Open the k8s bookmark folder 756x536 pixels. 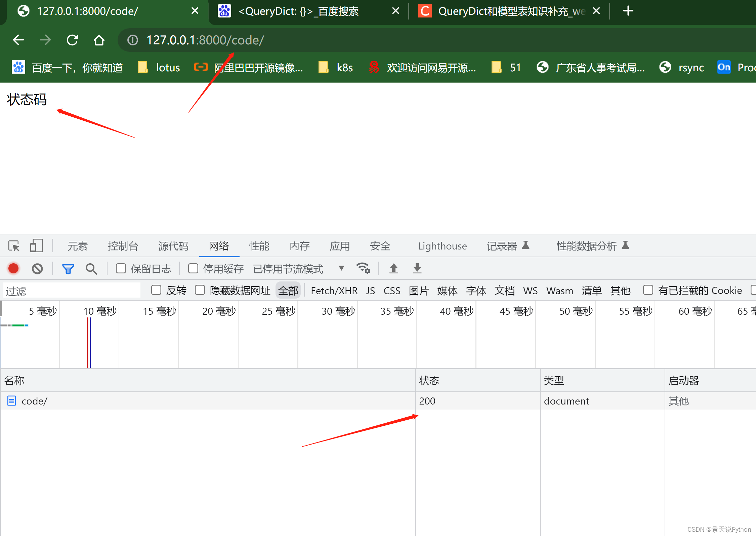[x=335, y=68]
